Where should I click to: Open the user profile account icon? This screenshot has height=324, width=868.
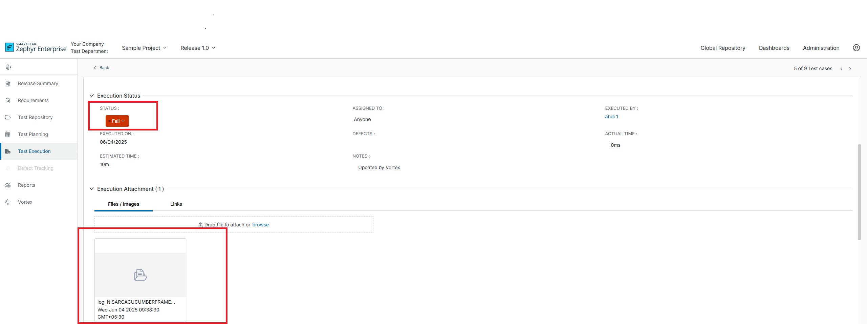(x=856, y=47)
